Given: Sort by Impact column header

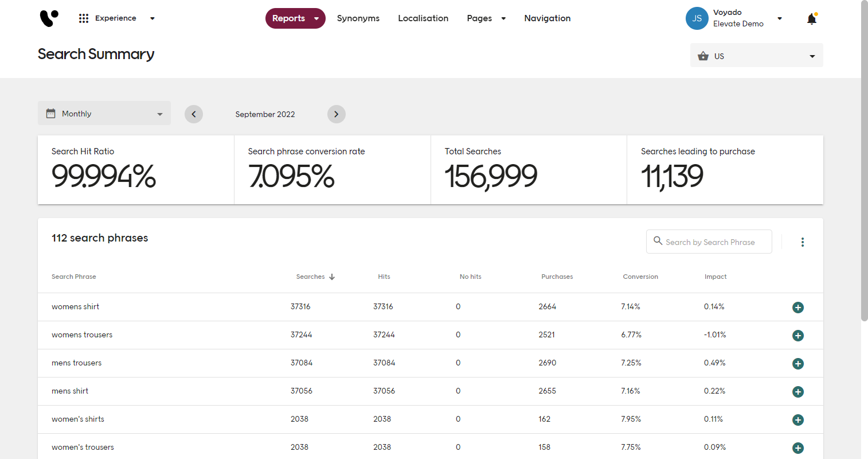Looking at the screenshot, I should tap(715, 277).
